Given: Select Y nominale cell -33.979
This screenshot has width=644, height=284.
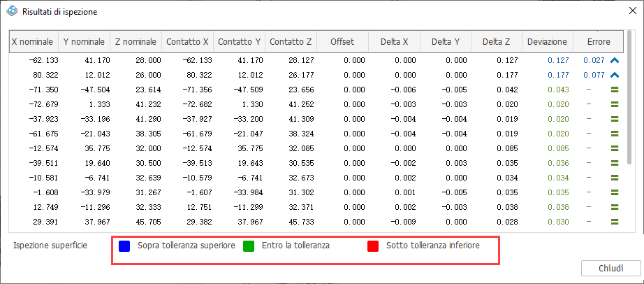Looking at the screenshot, I should pos(95,192).
